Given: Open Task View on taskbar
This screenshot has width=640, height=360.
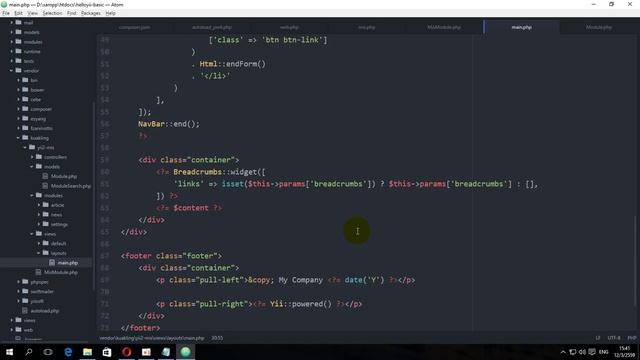Looking at the screenshot, I should [48, 352].
